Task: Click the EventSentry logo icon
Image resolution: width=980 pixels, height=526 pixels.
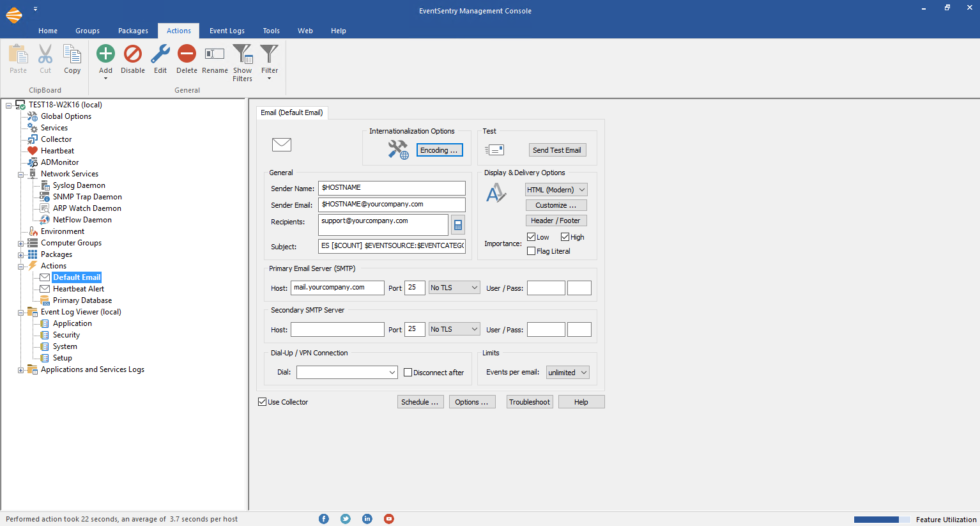Action: click(x=14, y=14)
